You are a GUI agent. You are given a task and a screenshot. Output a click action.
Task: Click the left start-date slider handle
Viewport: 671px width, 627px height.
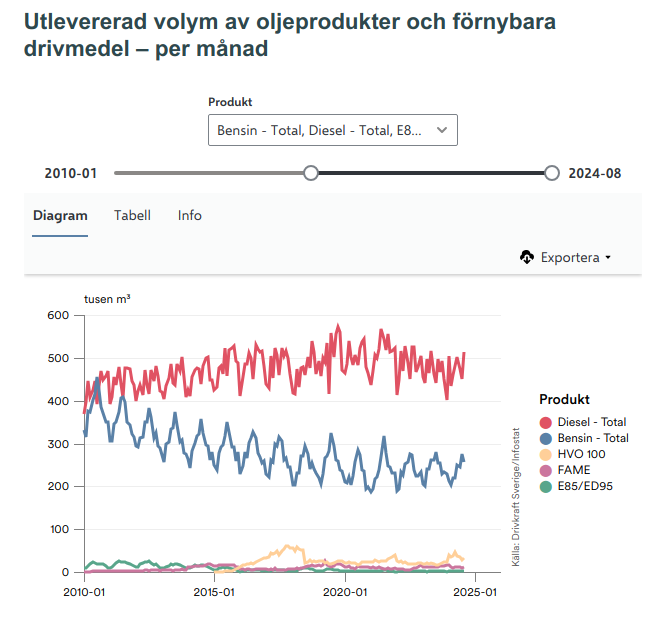311,173
